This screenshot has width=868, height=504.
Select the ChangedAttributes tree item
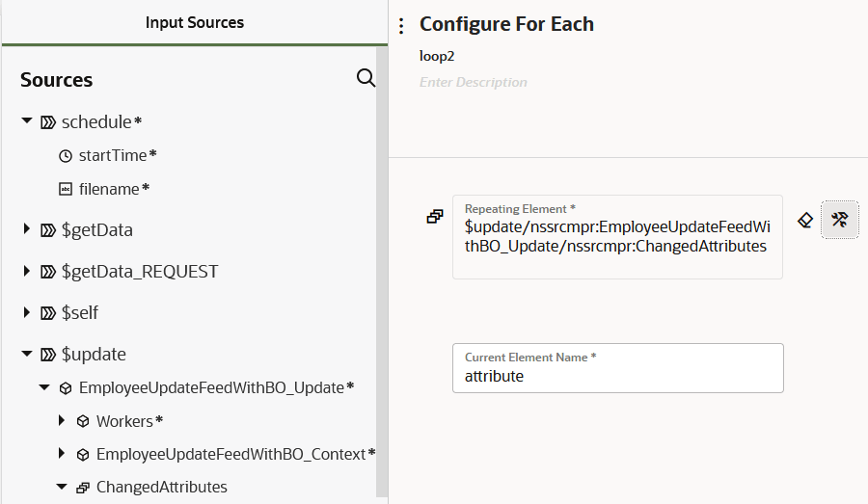pos(161,487)
